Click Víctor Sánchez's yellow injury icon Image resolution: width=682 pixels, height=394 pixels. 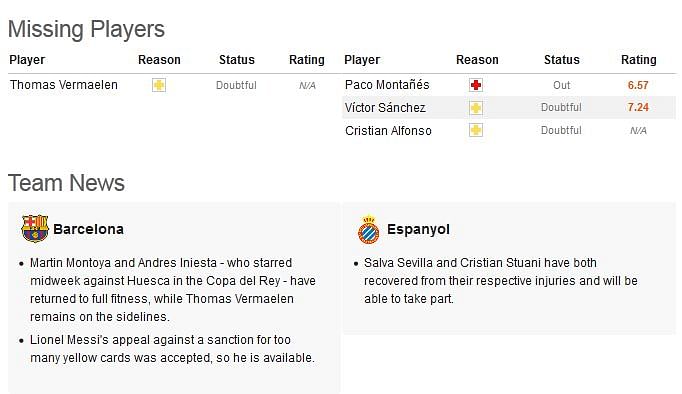tap(476, 108)
